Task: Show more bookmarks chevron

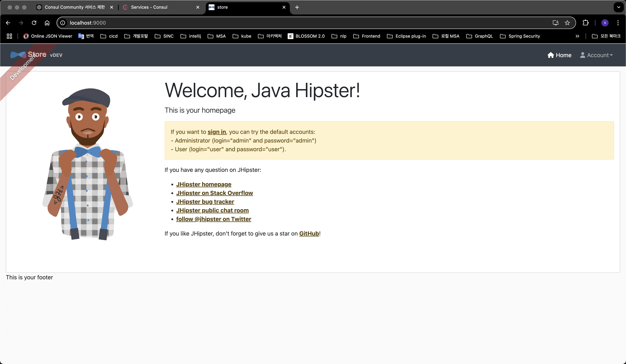Action: (577, 36)
